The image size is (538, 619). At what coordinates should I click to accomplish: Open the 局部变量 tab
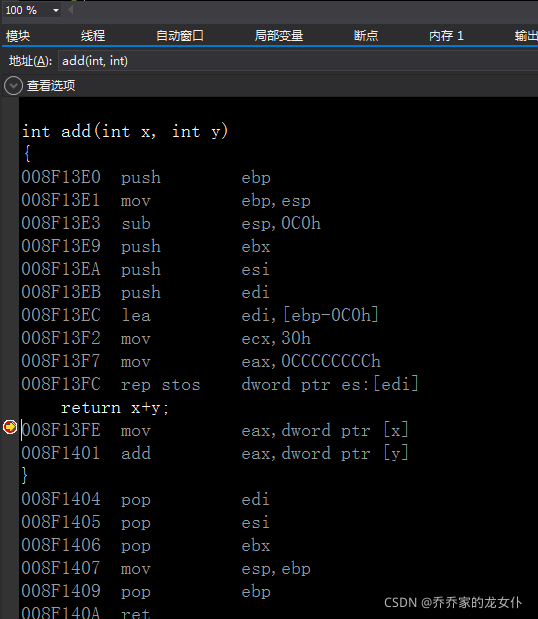tap(279, 36)
